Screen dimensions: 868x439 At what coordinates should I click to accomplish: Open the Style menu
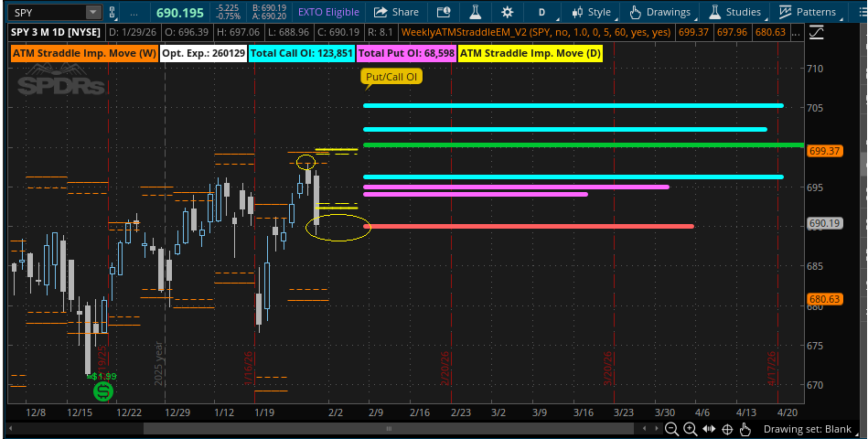(591, 12)
